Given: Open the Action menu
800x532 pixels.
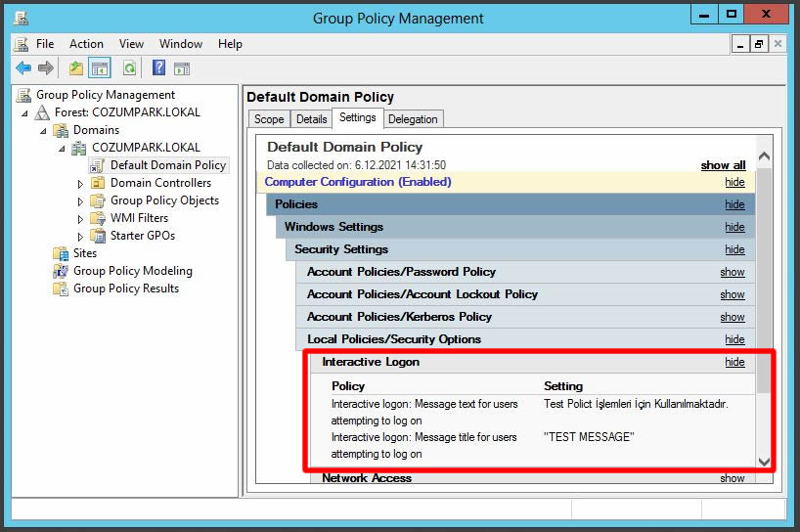Looking at the screenshot, I should [86, 44].
